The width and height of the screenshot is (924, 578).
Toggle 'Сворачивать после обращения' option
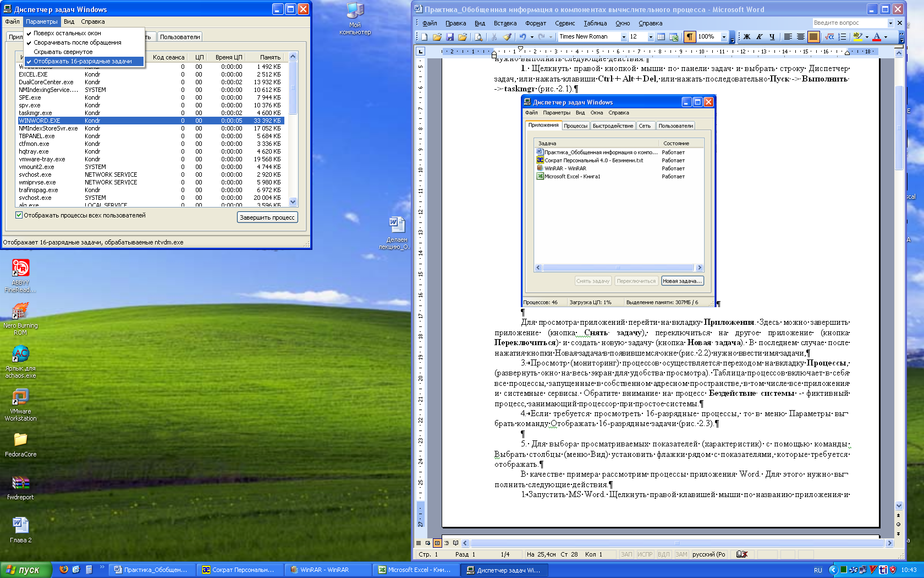tap(84, 42)
